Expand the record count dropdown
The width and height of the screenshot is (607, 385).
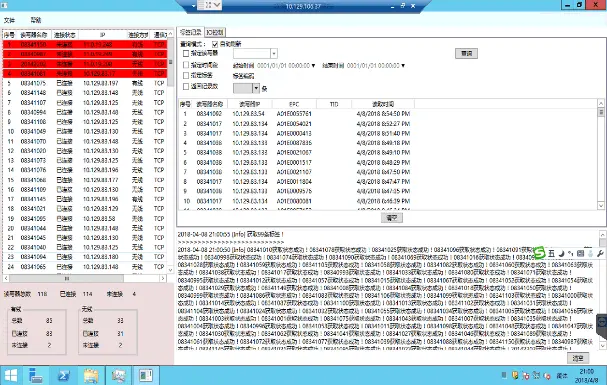[256, 89]
